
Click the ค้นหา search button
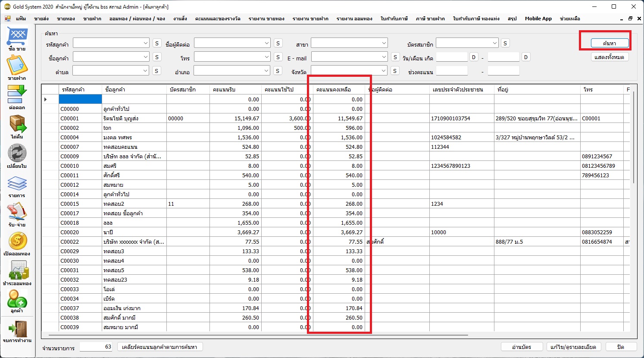tap(610, 43)
